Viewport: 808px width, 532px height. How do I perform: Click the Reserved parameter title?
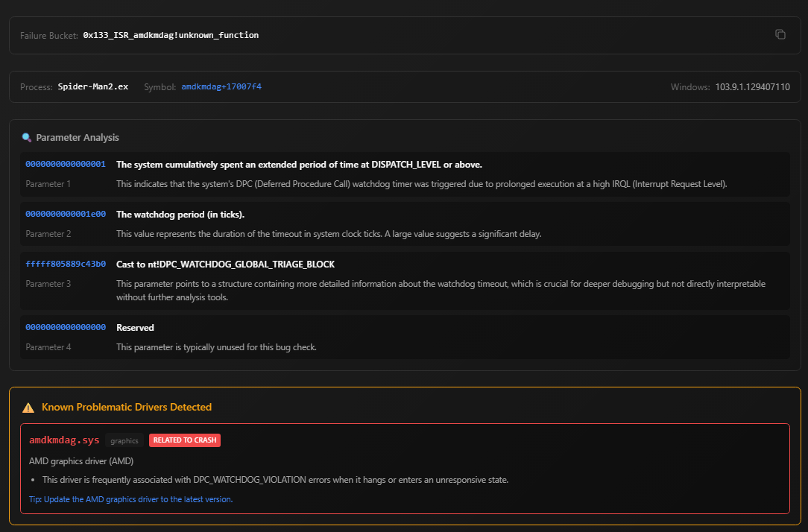[x=135, y=328]
